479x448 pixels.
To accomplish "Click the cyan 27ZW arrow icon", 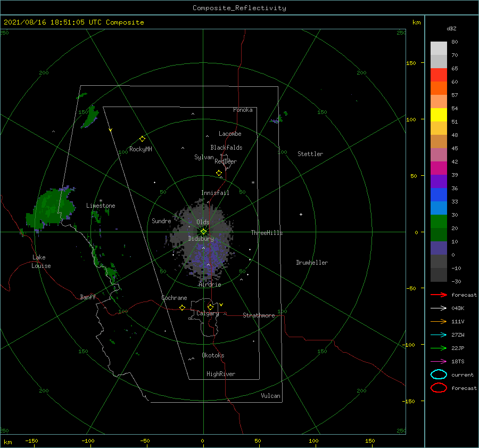I will [x=439, y=335].
